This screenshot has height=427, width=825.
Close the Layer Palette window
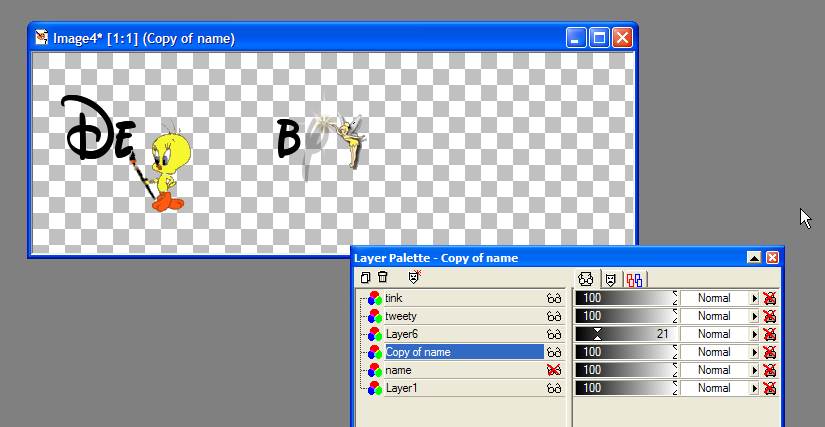click(x=772, y=258)
